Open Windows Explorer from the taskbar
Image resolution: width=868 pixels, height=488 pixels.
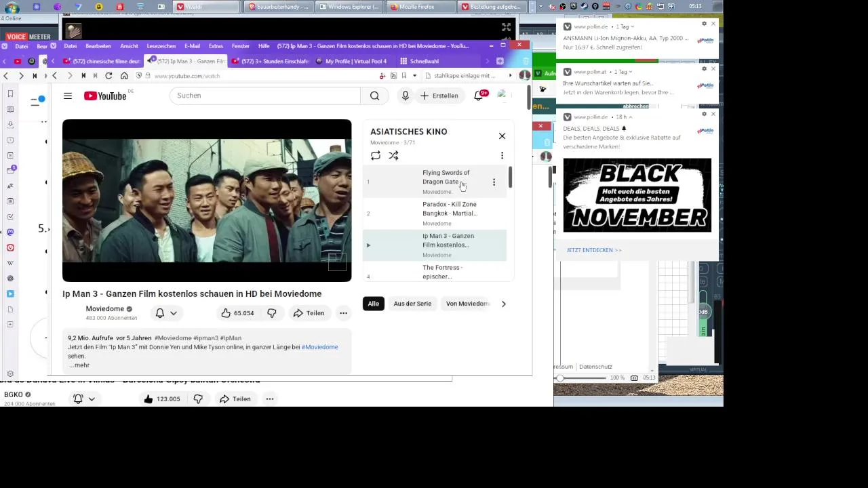pos(349,7)
